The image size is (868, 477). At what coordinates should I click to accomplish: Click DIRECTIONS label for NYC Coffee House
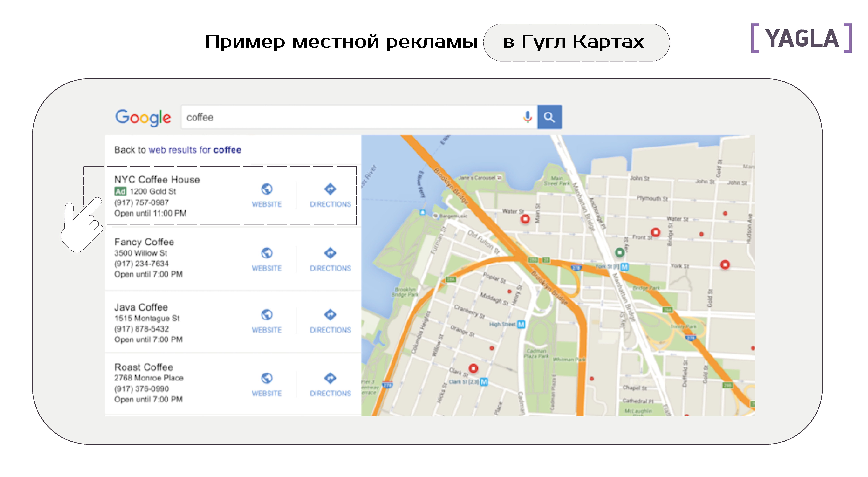[330, 204]
